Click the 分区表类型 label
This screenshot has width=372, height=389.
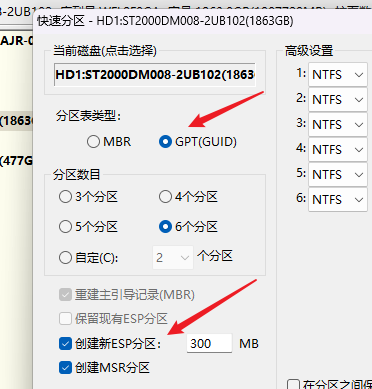(89, 116)
